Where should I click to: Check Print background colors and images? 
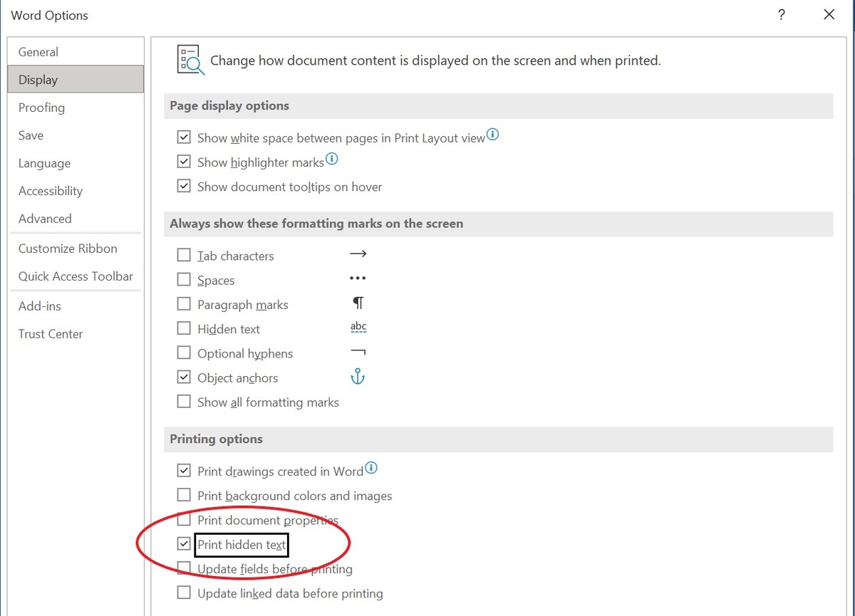tap(183, 495)
